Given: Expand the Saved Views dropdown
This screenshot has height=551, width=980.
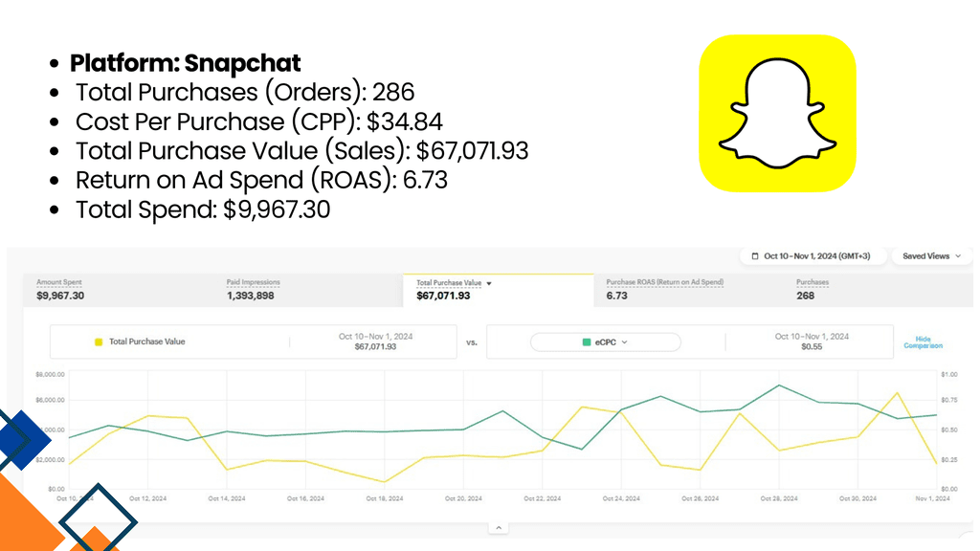Looking at the screenshot, I should (931, 256).
